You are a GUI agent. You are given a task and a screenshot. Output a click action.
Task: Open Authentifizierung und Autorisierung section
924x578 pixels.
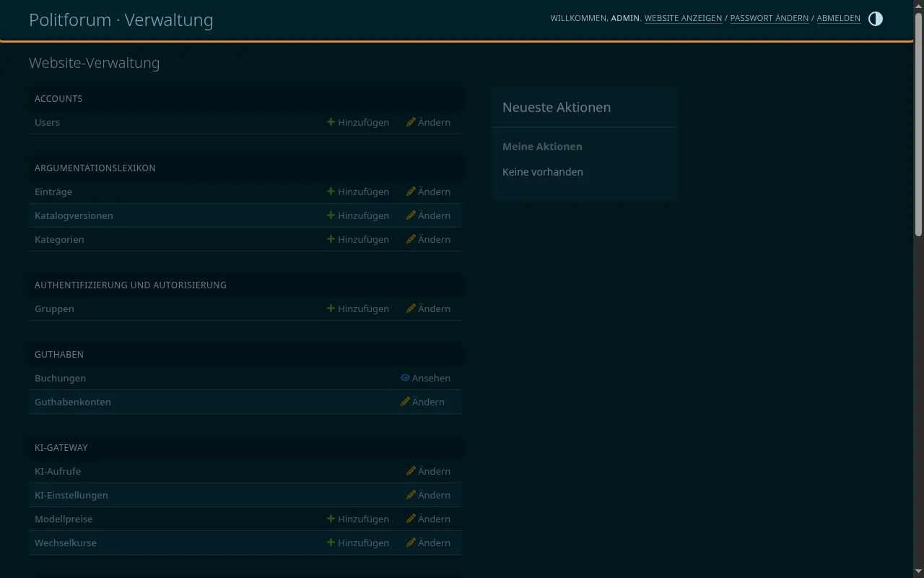[131, 285]
